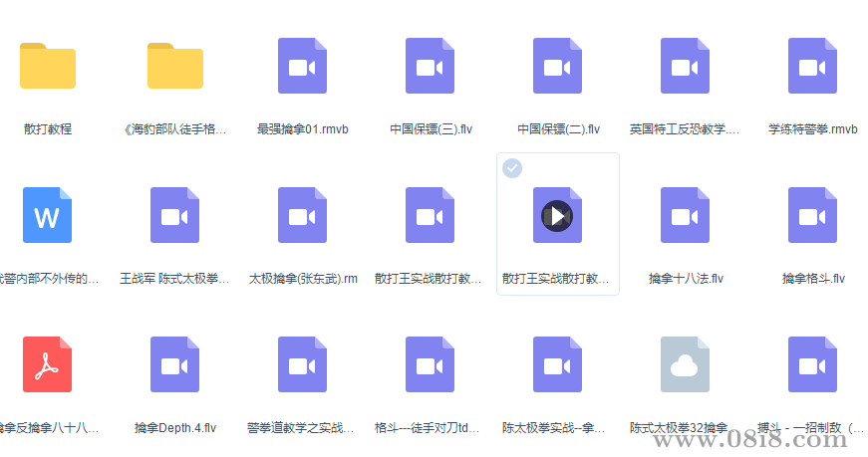Click the file name 英国特工反恐教学....

pyautogui.click(x=685, y=129)
